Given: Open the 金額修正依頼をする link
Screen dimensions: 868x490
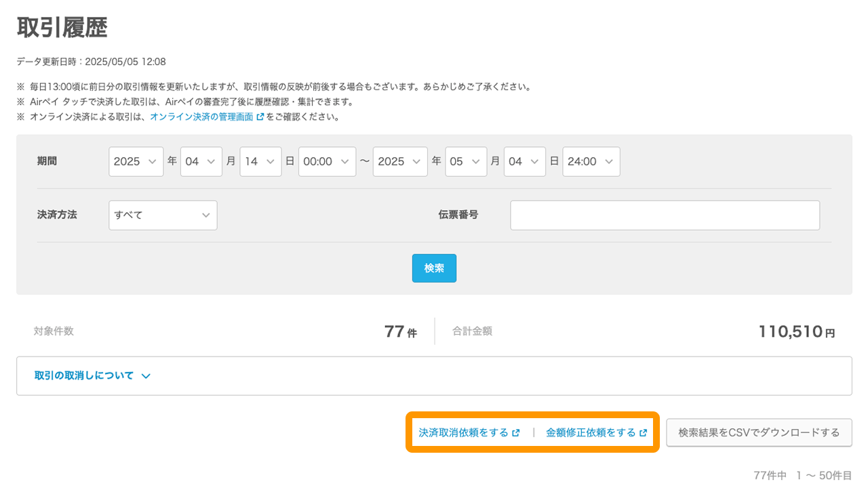Looking at the screenshot, I should pyautogui.click(x=591, y=432).
